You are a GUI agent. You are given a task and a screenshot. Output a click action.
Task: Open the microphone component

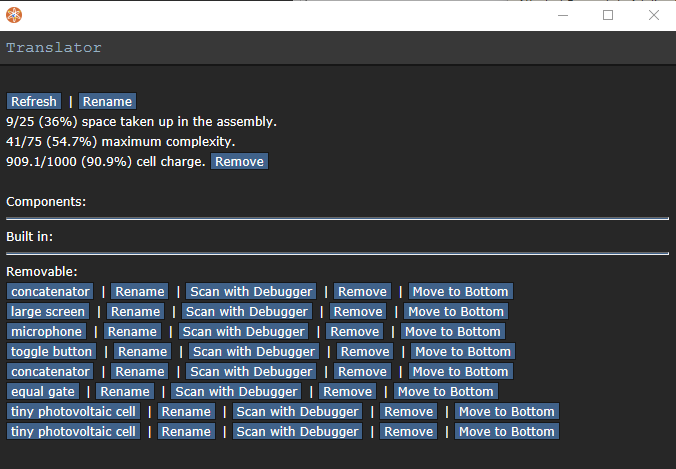tap(46, 331)
